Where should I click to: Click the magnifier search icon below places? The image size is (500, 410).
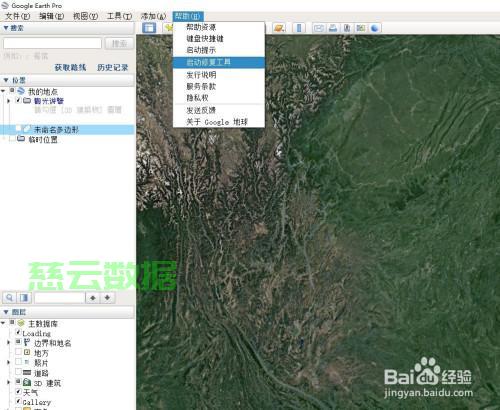10,298
